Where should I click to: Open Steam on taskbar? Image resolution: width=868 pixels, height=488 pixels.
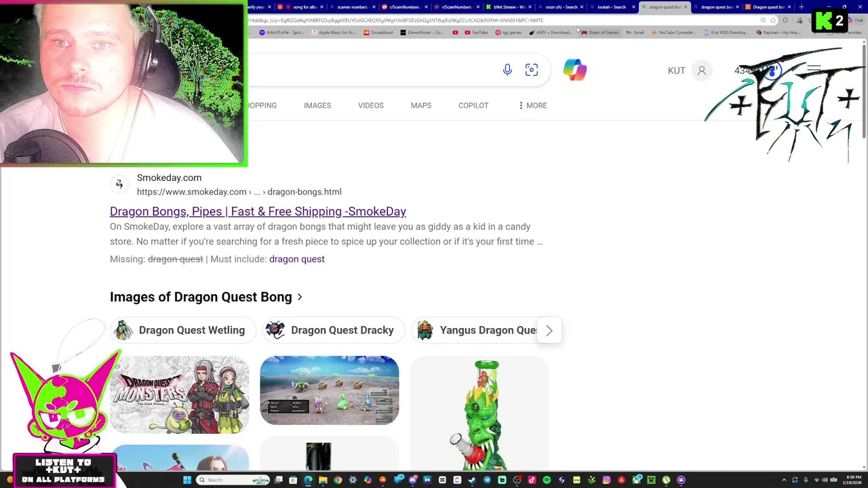coord(472,480)
